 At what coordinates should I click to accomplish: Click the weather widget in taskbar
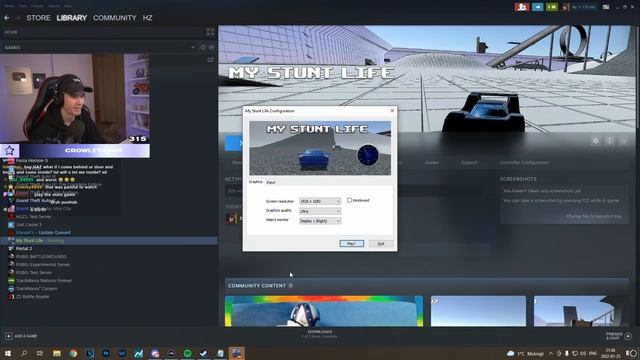tap(525, 353)
